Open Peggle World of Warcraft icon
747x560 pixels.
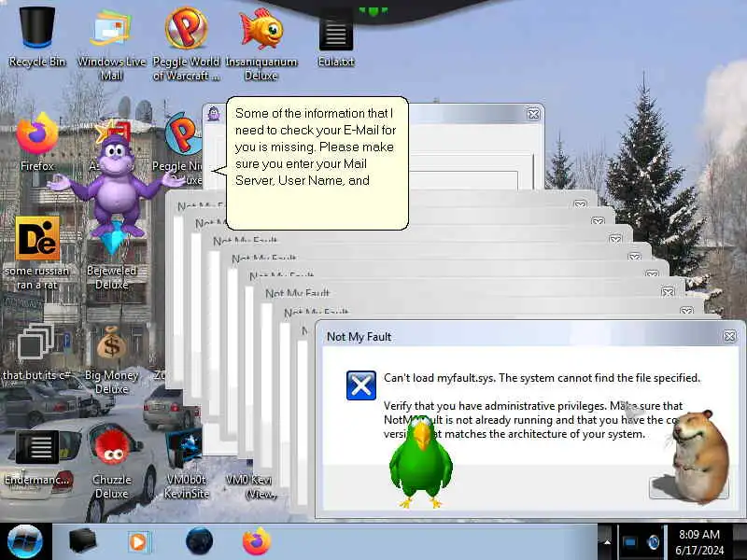(x=186, y=44)
